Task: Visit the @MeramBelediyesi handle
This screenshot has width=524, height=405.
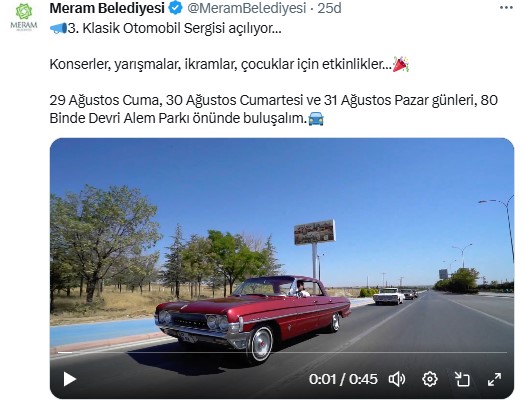Action: click(246, 8)
